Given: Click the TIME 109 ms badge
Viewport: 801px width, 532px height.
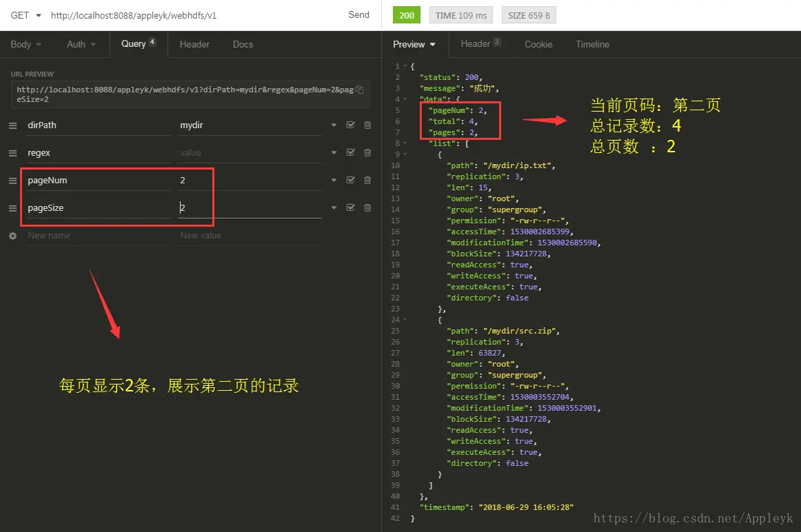Looking at the screenshot, I should [461, 15].
